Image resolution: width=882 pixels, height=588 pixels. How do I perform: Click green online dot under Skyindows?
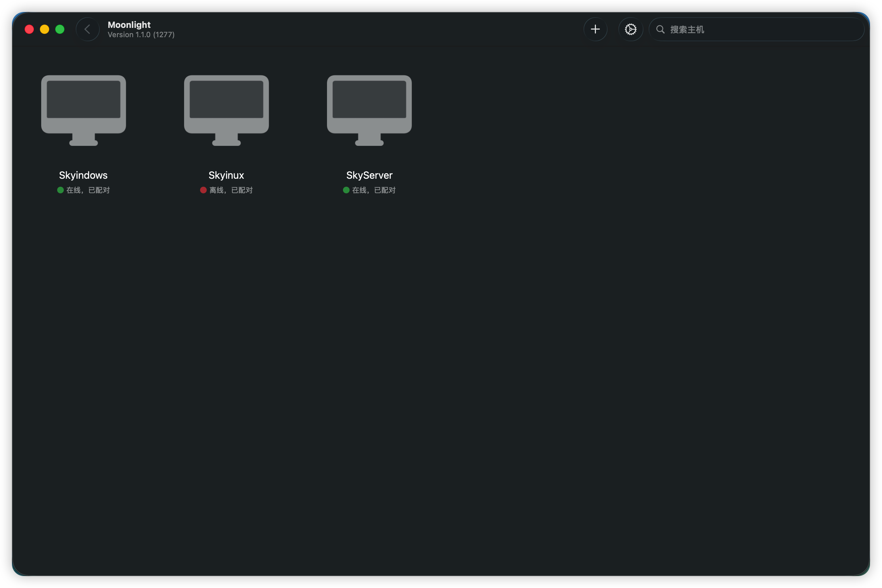point(60,190)
